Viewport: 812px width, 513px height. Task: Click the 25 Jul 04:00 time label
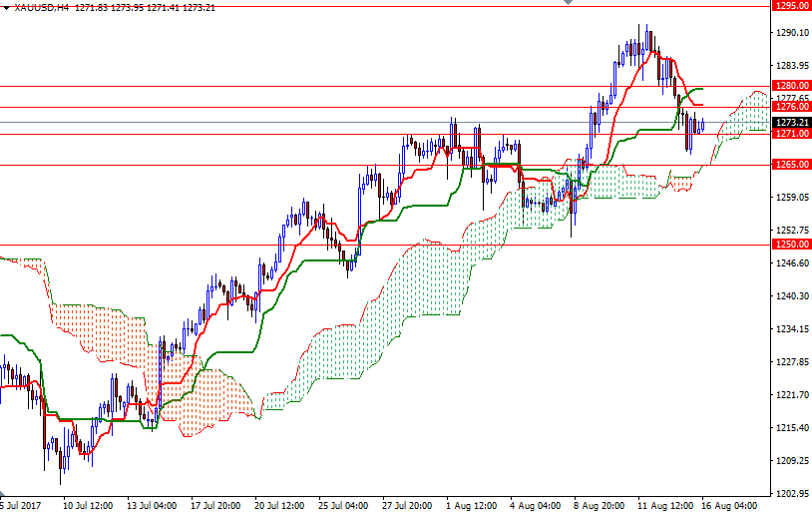pyautogui.click(x=343, y=506)
